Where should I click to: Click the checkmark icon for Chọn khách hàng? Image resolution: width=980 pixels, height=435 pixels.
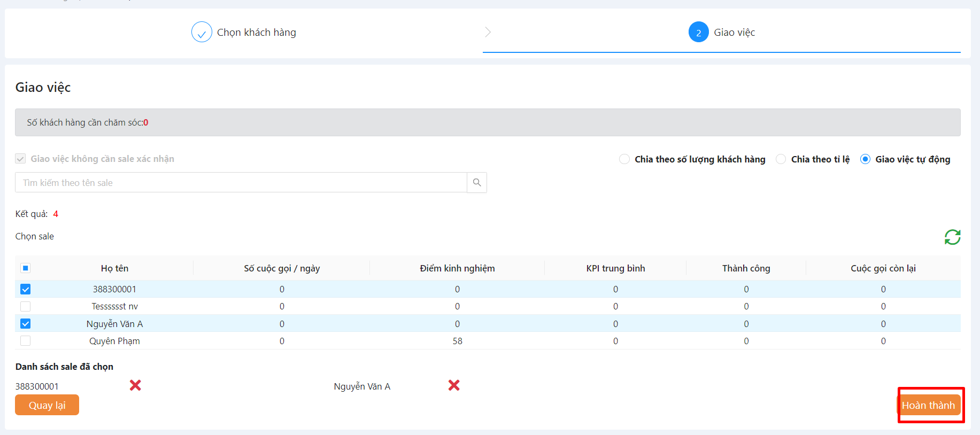[202, 32]
